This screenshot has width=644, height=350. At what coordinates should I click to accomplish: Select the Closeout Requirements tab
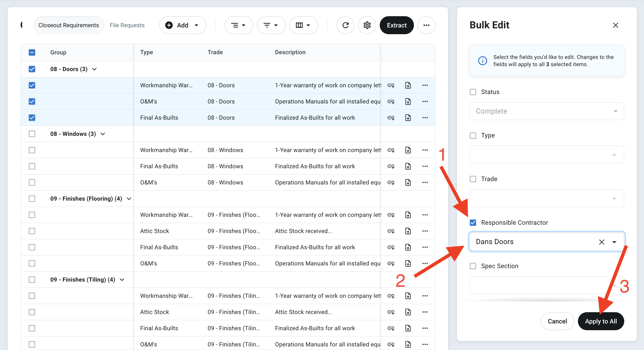tap(69, 25)
